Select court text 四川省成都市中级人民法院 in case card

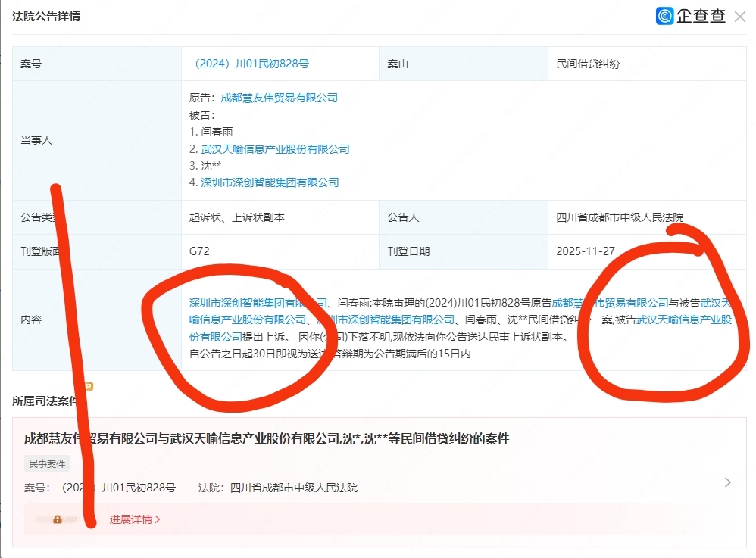tap(294, 488)
